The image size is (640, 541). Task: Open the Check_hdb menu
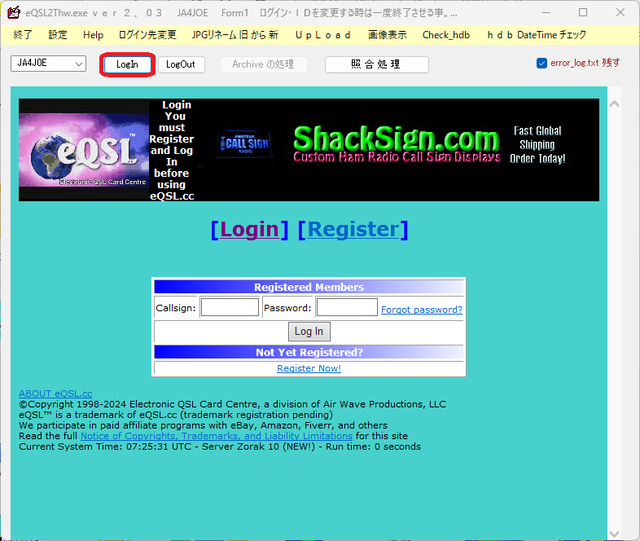[446, 35]
